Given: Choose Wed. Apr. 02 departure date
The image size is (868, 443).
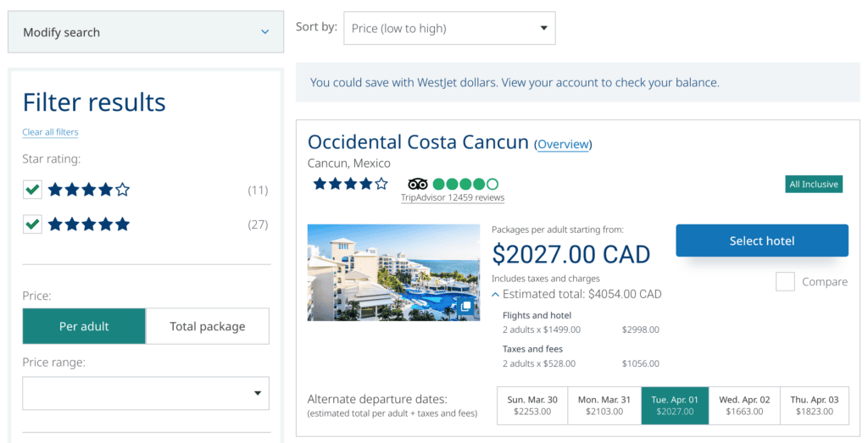Looking at the screenshot, I should coord(744,406).
